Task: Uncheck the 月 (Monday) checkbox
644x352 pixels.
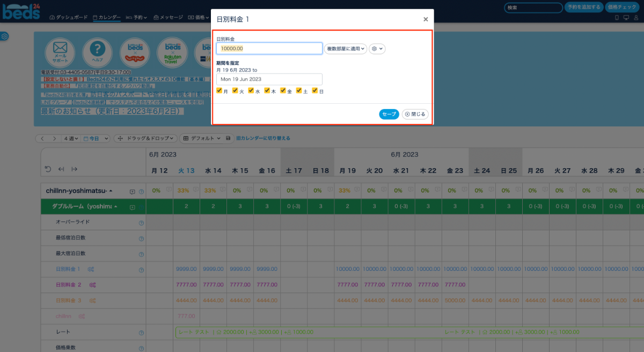Action: [x=219, y=91]
